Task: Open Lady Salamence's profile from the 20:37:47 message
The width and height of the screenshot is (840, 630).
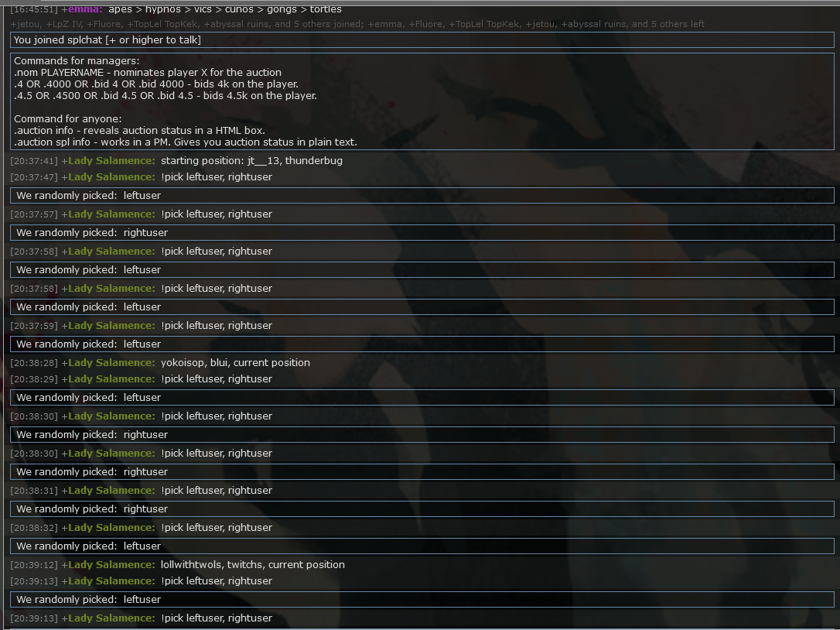Action: coord(111,177)
